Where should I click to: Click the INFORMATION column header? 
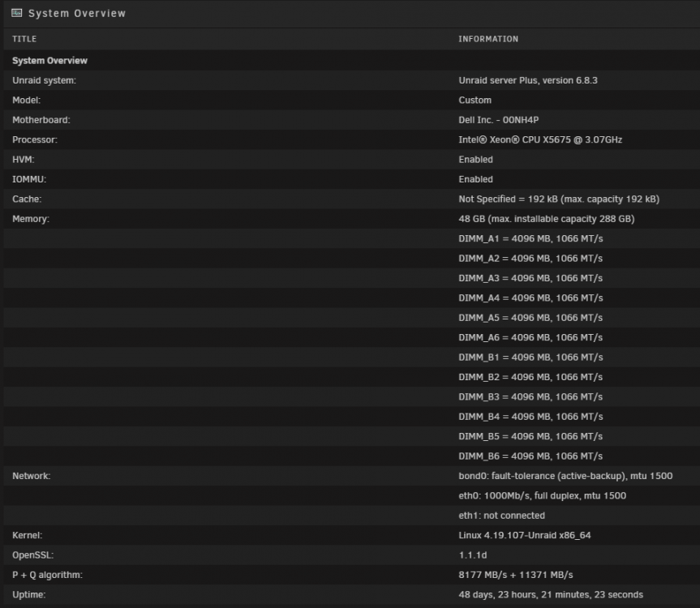(488, 39)
